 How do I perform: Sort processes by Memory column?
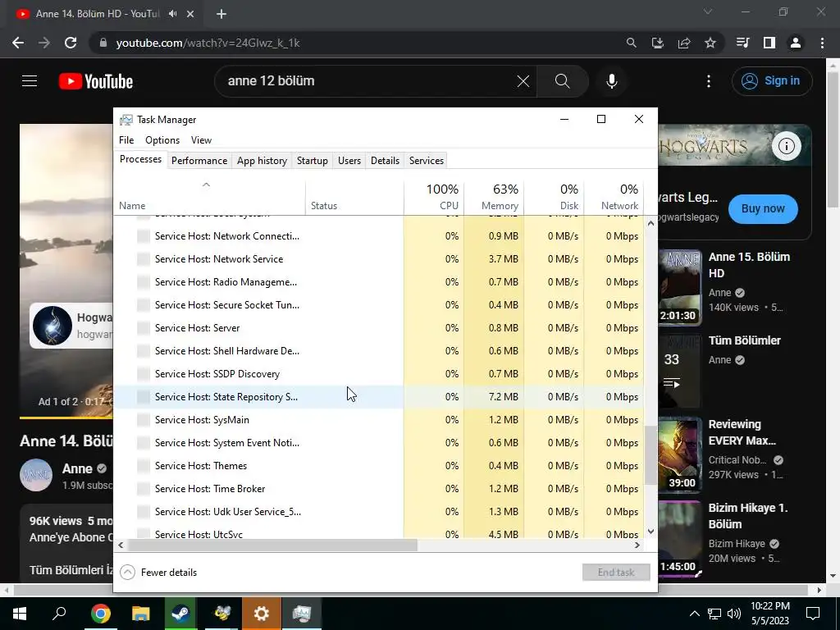[494, 197]
